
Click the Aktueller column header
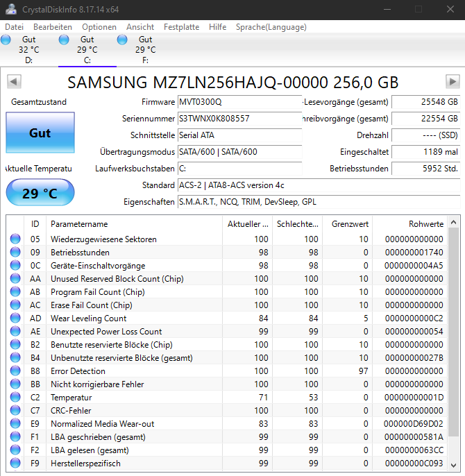pos(248,224)
